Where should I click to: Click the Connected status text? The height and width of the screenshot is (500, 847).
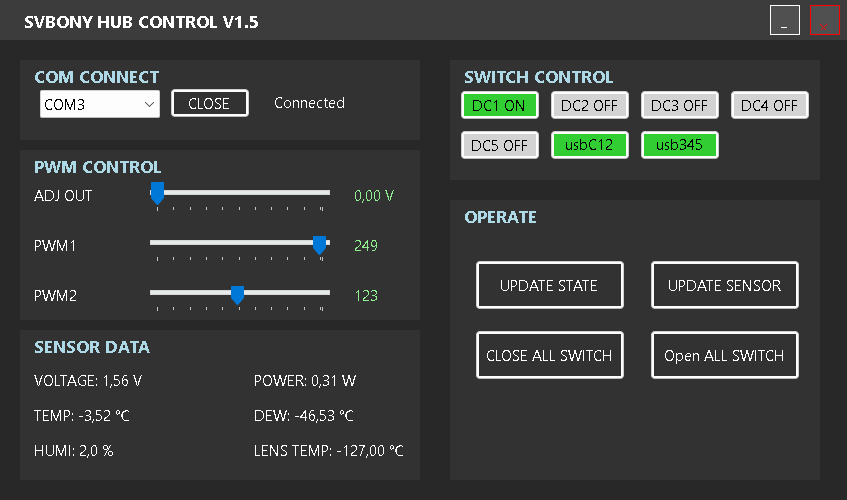click(309, 103)
